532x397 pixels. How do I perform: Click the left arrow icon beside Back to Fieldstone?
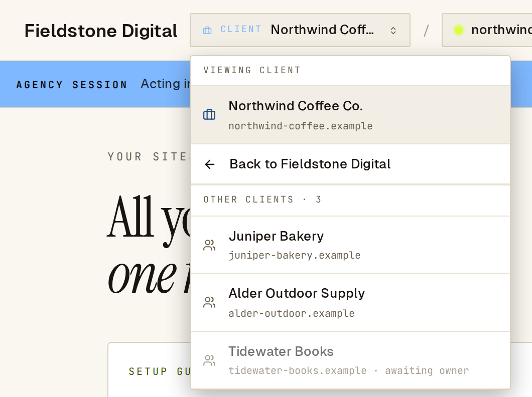click(x=210, y=164)
